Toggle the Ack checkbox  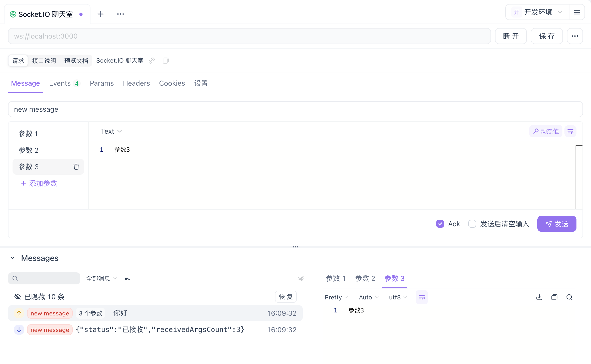[440, 224]
